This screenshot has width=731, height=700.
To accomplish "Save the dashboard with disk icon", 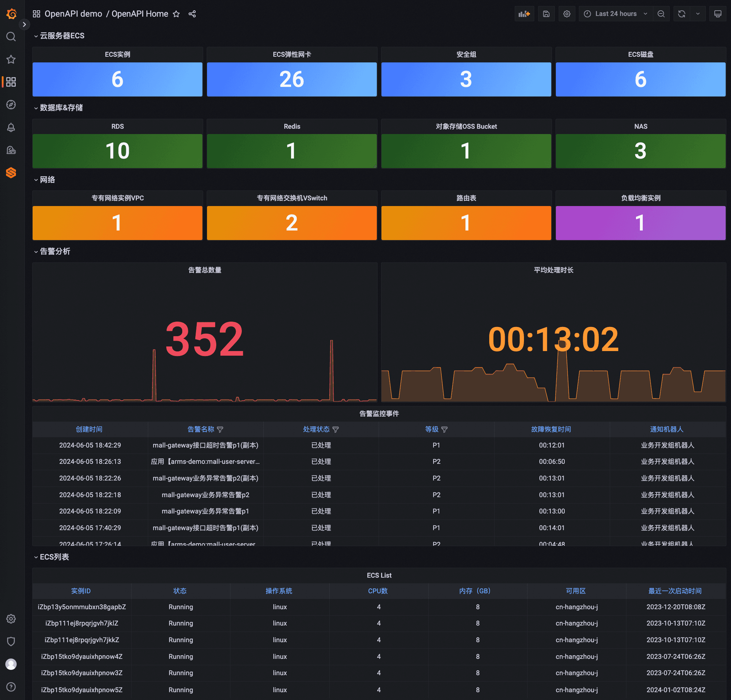I will click(546, 14).
